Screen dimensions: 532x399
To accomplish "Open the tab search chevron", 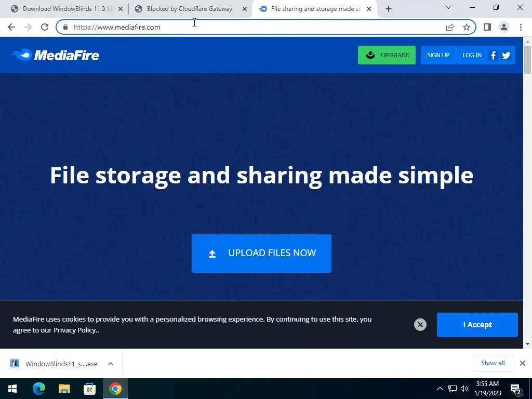I will pyautogui.click(x=448, y=7).
